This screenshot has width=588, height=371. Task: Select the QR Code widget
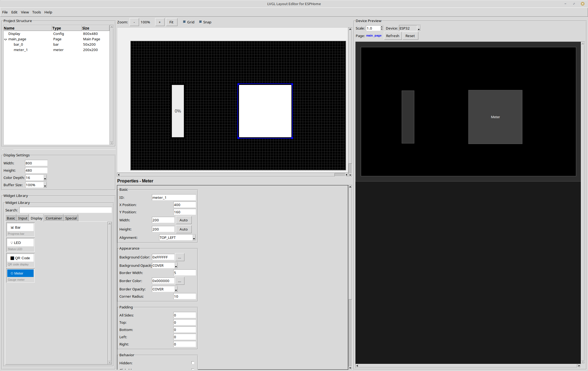pyautogui.click(x=20, y=258)
